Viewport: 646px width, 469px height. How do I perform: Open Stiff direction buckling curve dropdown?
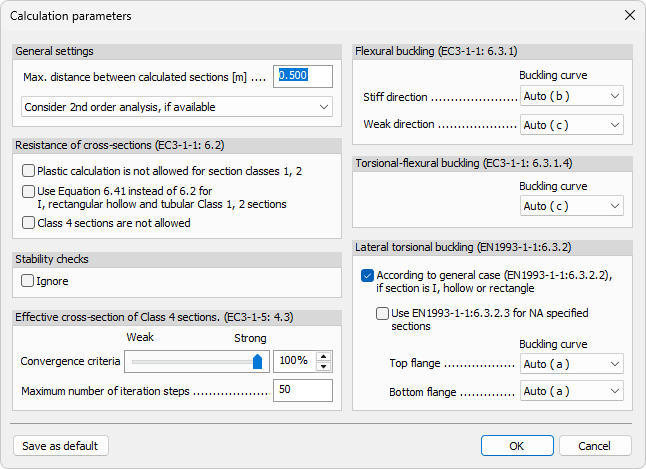point(572,96)
